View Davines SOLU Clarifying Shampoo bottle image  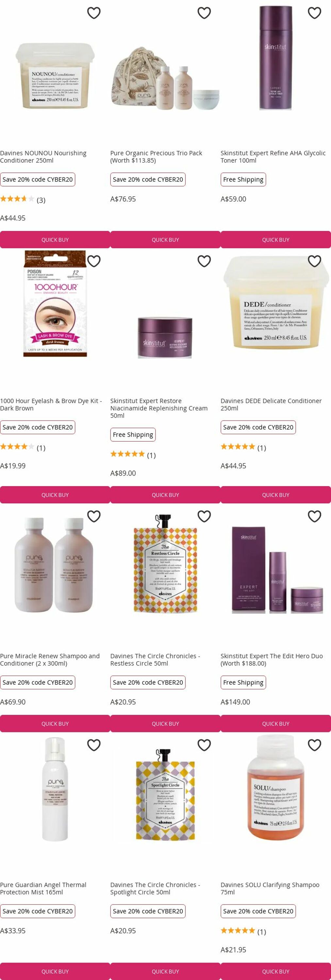pyautogui.click(x=276, y=788)
